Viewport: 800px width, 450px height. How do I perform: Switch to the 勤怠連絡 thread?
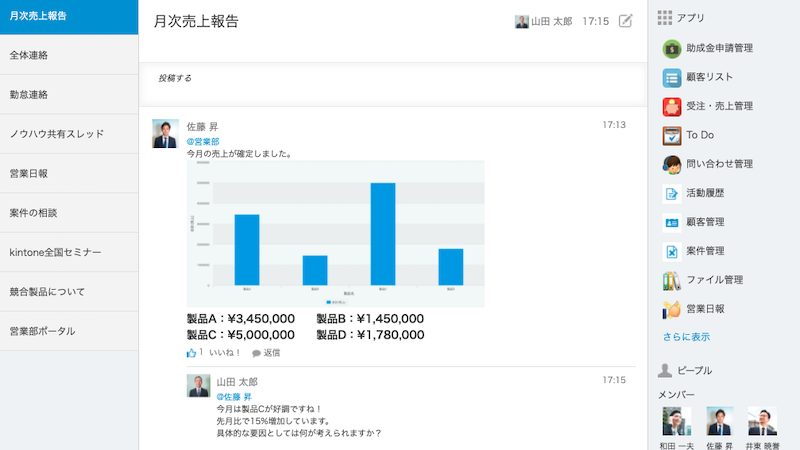point(69,95)
